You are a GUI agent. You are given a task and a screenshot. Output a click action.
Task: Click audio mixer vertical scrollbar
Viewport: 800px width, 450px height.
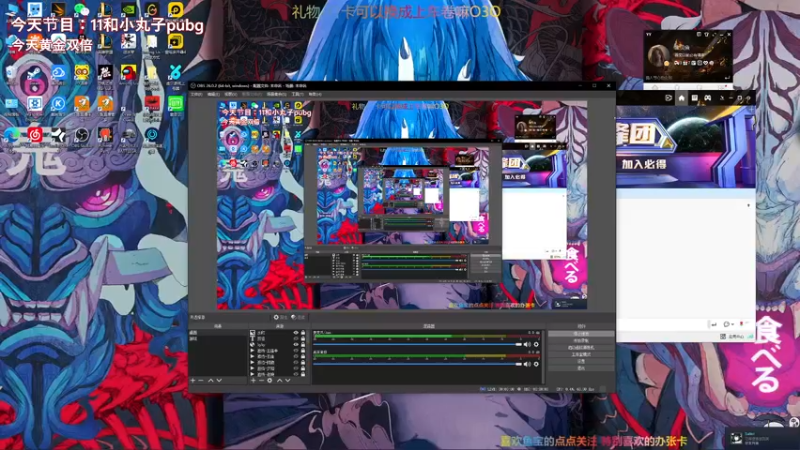click(543, 357)
